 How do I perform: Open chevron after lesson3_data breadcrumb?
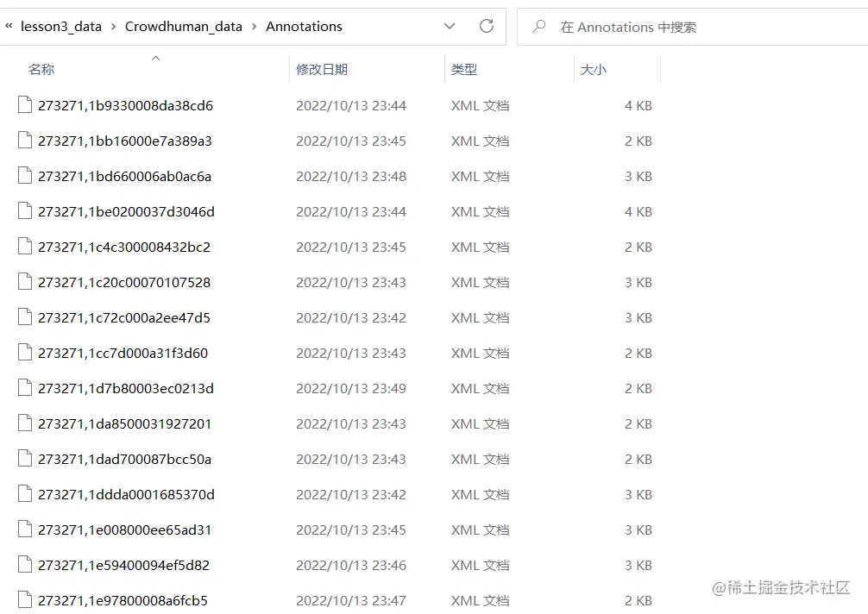(x=114, y=27)
